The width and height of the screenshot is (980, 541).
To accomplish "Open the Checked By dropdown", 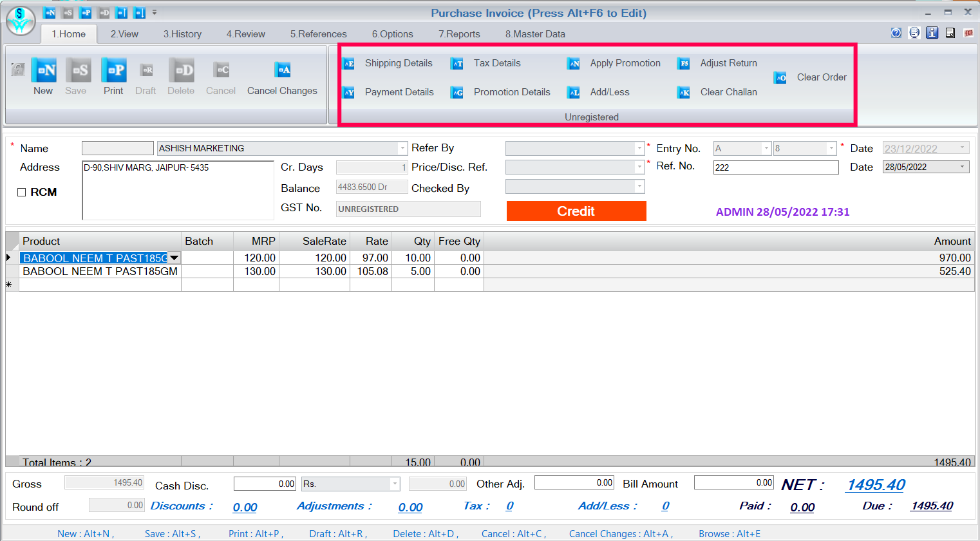I will point(639,187).
